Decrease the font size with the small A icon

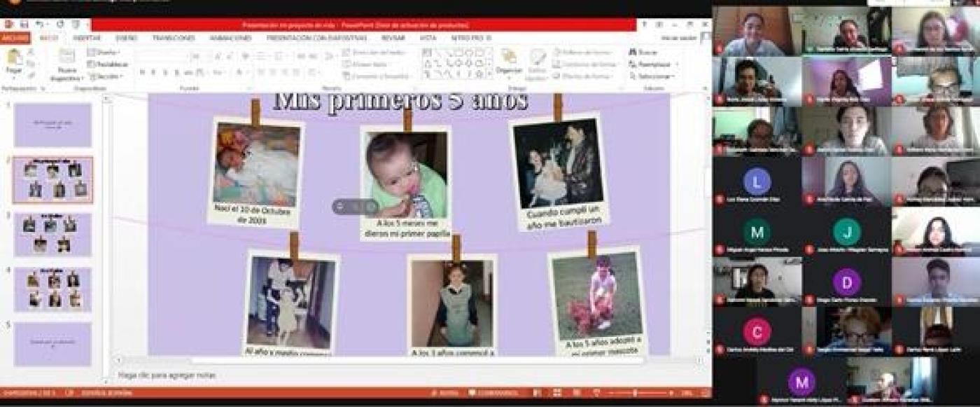click(x=229, y=56)
